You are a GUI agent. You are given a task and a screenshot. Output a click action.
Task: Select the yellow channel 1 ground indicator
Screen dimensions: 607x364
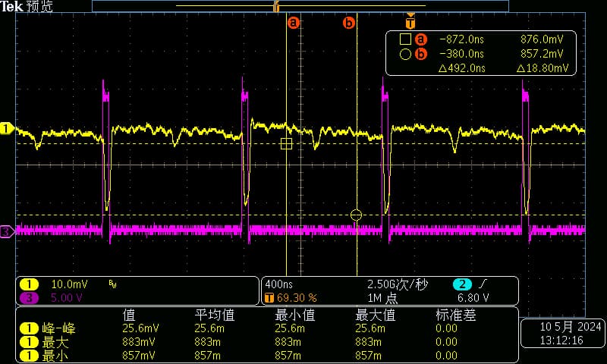click(x=7, y=128)
